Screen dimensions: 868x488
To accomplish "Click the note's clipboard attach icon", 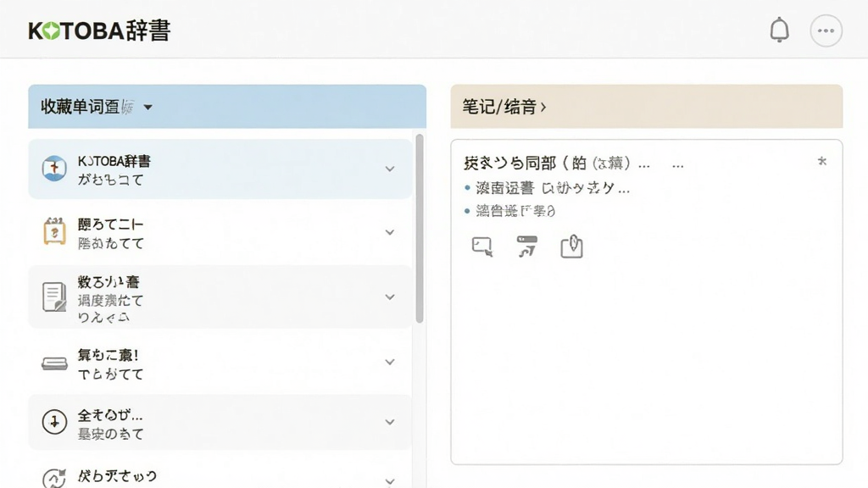I will point(571,247).
